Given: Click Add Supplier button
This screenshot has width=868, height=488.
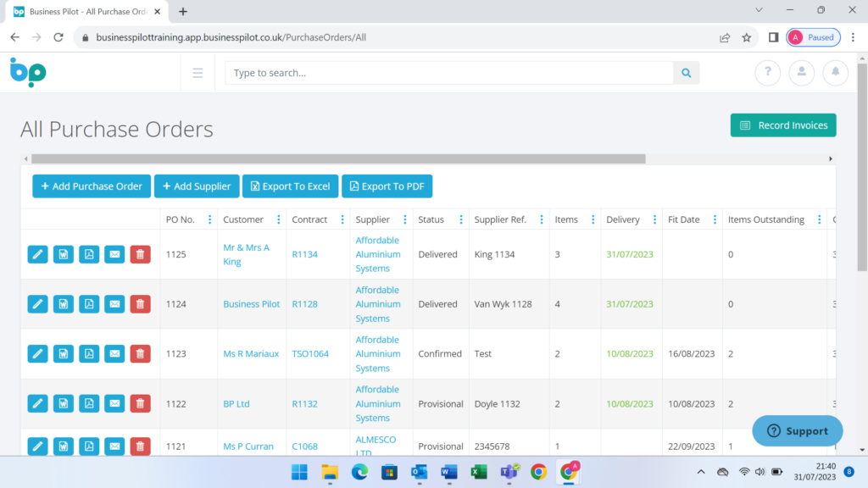Looking at the screenshot, I should (197, 186).
